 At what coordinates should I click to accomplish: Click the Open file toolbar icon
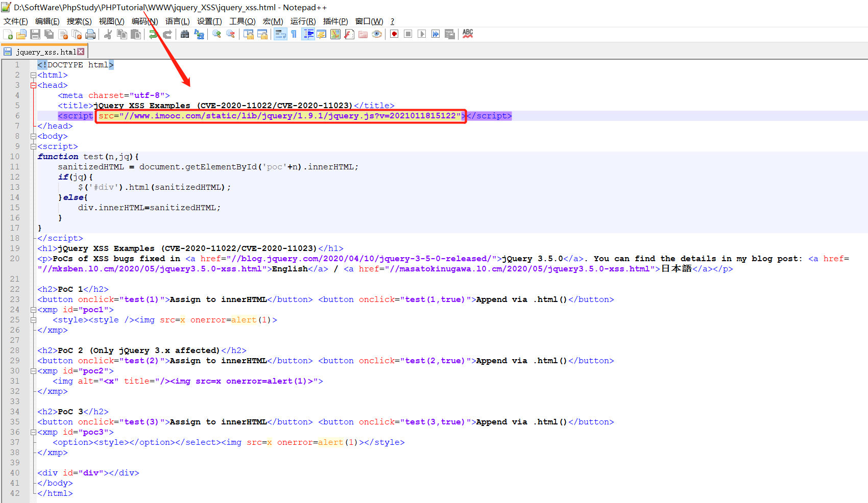coord(21,34)
